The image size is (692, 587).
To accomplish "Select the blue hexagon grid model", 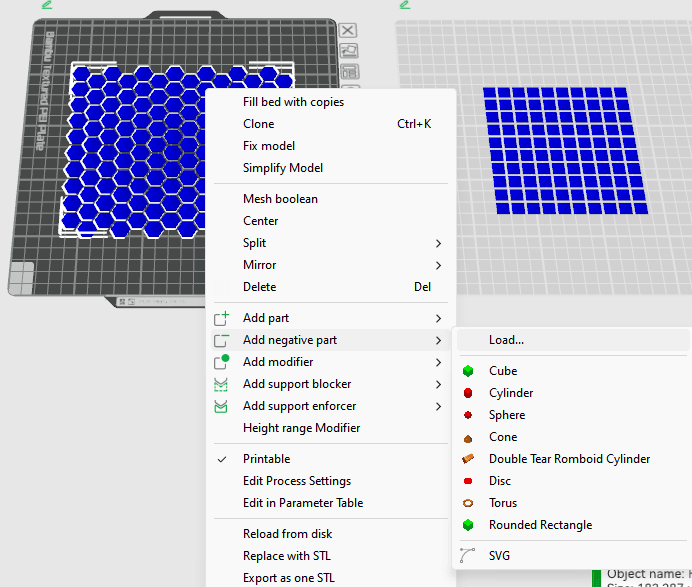I will (137, 152).
